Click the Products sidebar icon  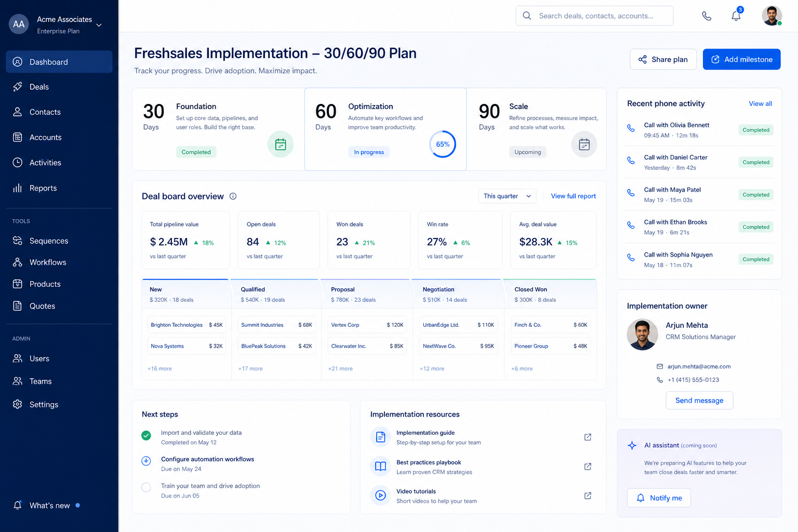click(x=18, y=284)
